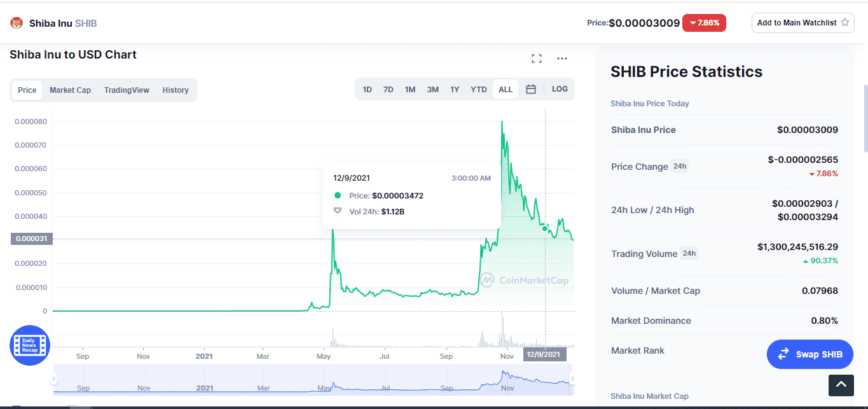Click the right handle of the chart range slider
Image resolution: width=868 pixels, height=409 pixels.
572,379
